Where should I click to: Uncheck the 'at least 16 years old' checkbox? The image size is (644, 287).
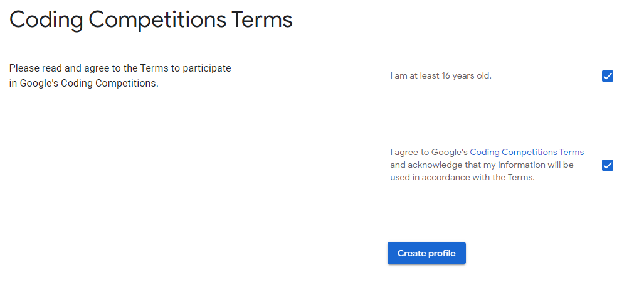[607, 77]
